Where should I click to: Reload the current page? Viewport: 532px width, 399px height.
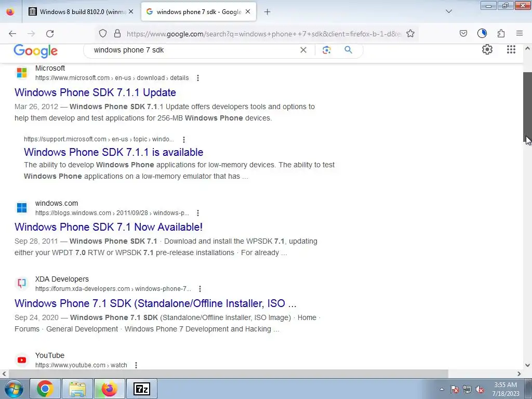(x=50, y=34)
